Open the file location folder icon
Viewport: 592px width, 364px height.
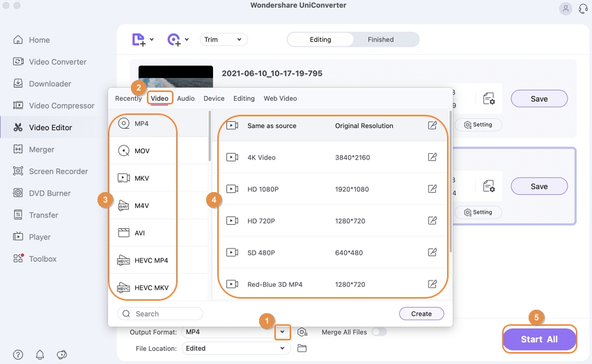302,348
